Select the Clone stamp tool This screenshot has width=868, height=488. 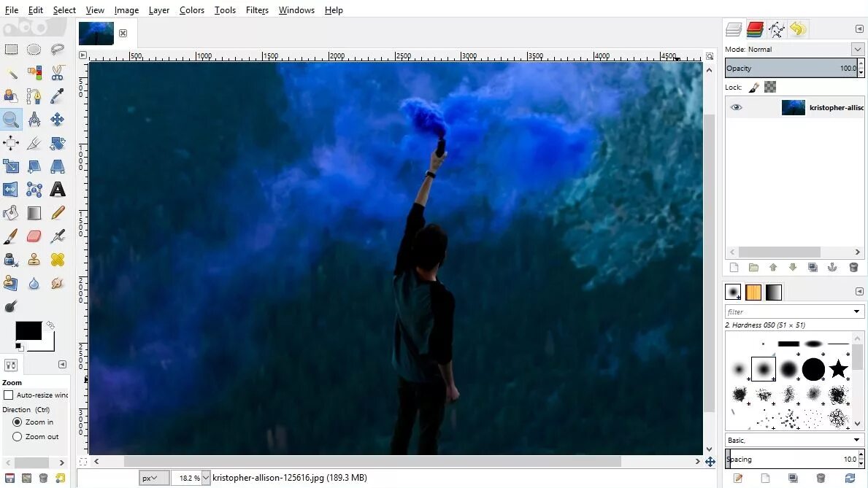(x=34, y=260)
